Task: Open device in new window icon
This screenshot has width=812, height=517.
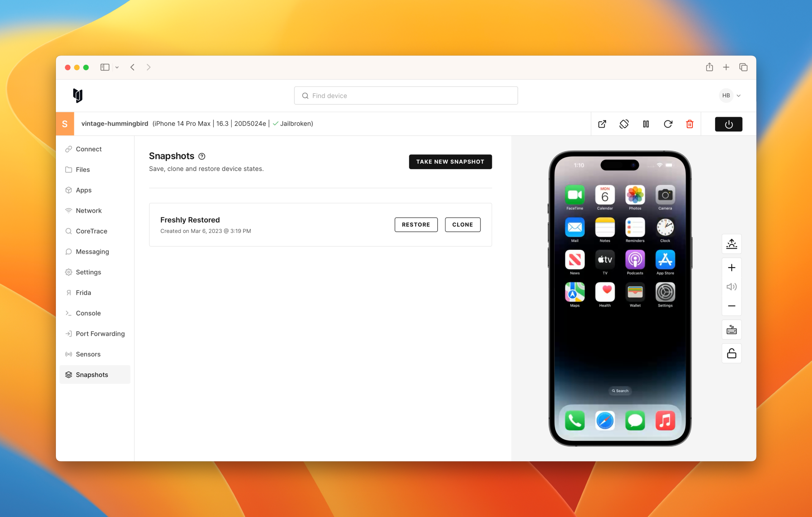Action: [x=602, y=124]
